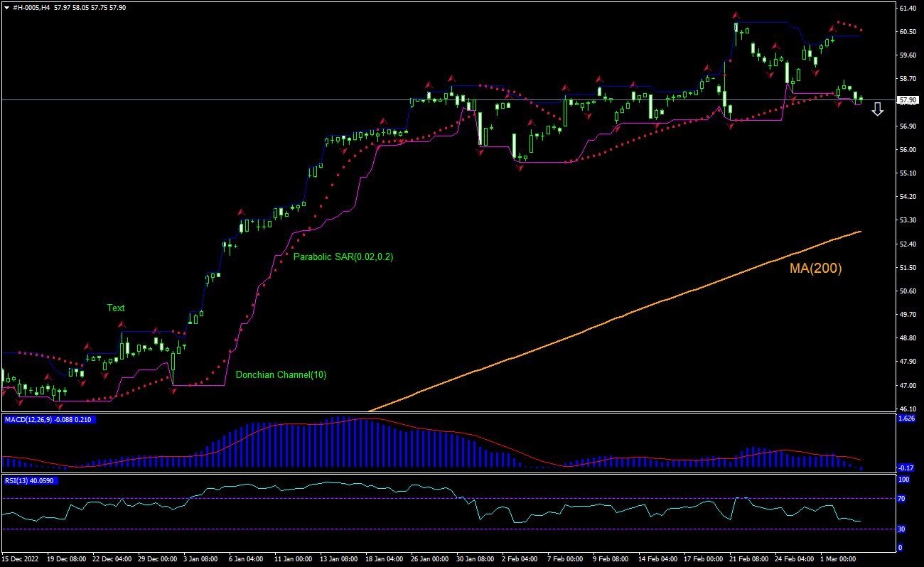Click the 46.10 value on the price scale

(908, 409)
